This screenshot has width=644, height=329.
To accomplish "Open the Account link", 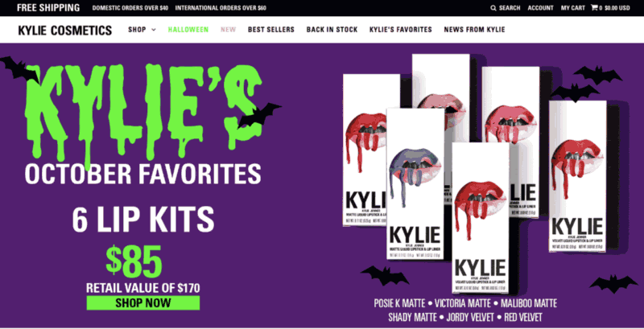I will coord(540,8).
